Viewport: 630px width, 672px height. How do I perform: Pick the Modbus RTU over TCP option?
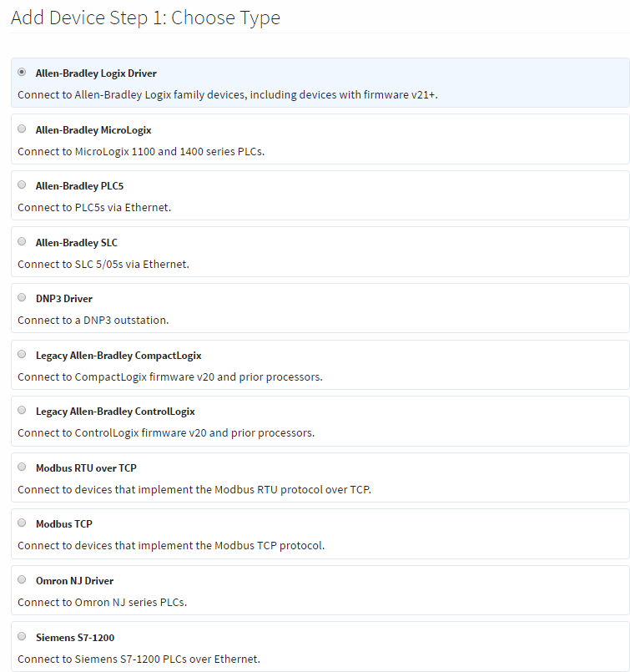click(21, 466)
